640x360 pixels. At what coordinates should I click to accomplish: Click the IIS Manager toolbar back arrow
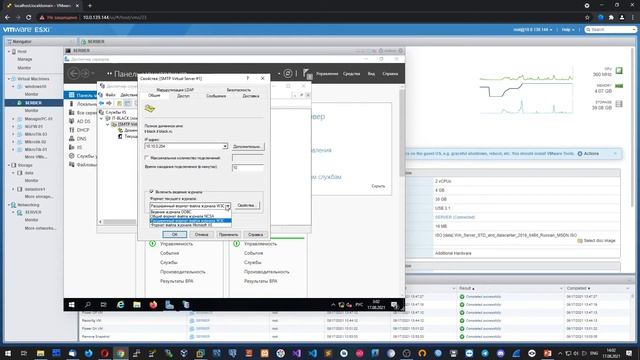[x=102, y=103]
